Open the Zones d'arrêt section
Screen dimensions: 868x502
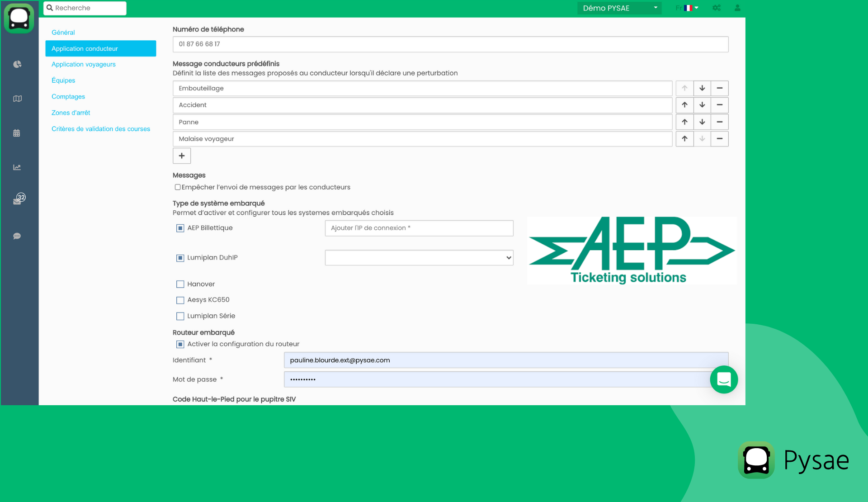71,113
